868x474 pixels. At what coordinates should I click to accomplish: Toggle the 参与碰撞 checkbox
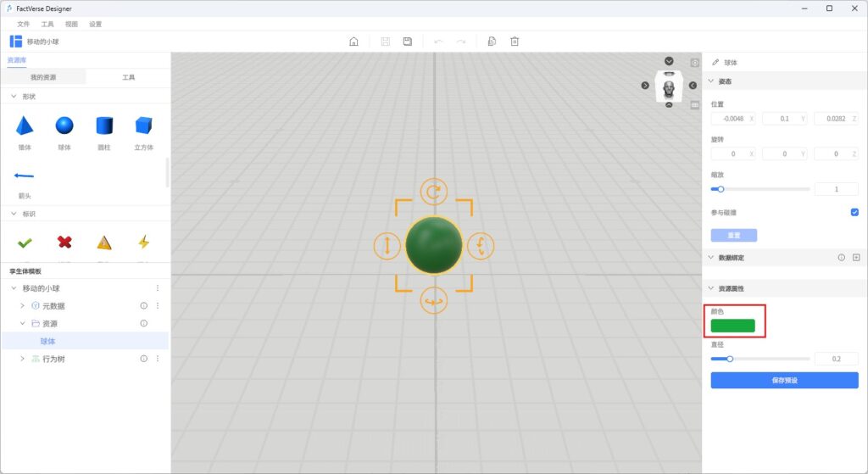point(854,212)
